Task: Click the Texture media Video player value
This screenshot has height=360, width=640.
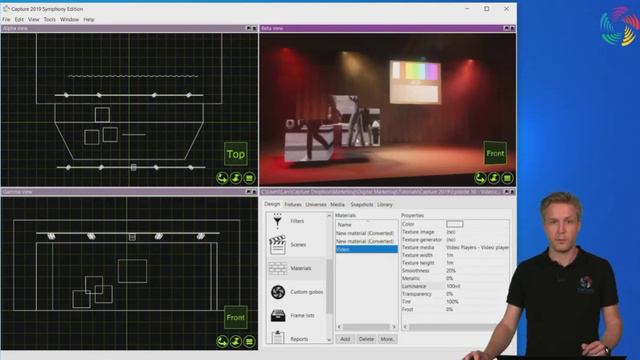Action: [477, 247]
